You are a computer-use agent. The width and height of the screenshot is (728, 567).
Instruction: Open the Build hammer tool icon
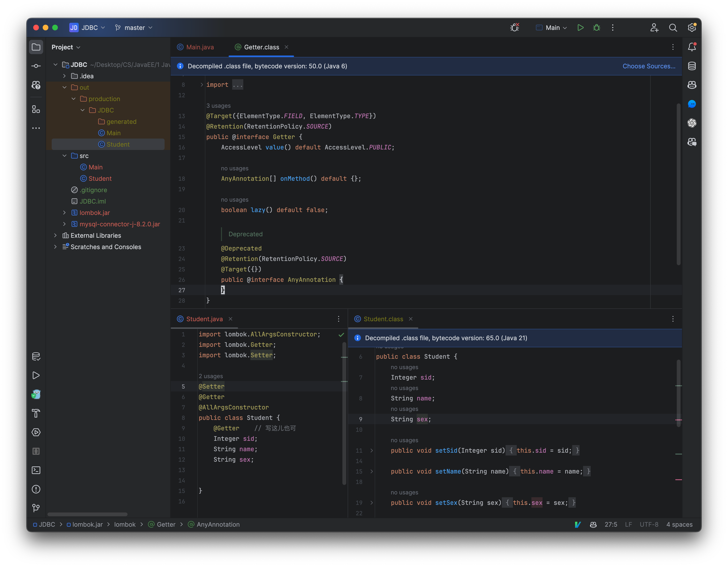click(x=36, y=414)
